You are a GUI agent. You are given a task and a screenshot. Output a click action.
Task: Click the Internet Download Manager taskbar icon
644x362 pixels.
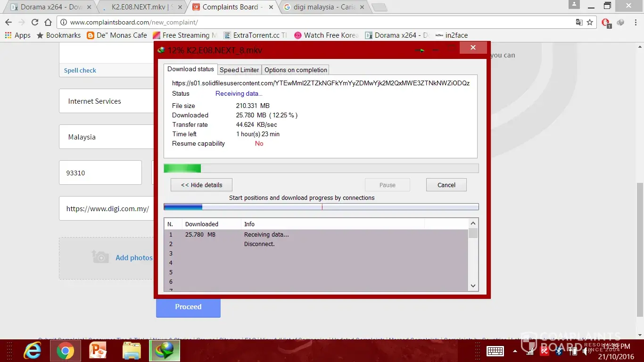[x=165, y=351]
